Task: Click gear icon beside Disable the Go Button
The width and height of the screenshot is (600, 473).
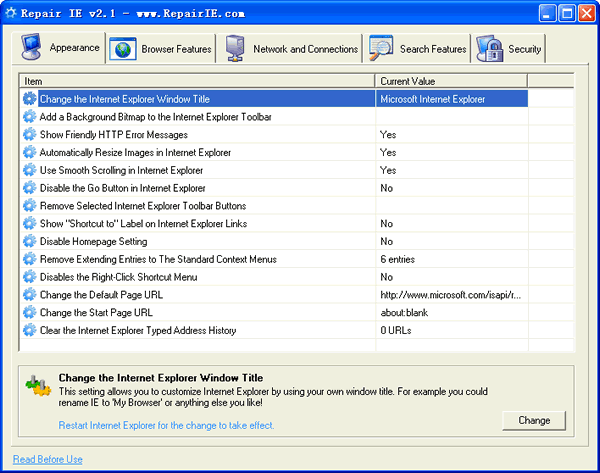Action: [29, 188]
